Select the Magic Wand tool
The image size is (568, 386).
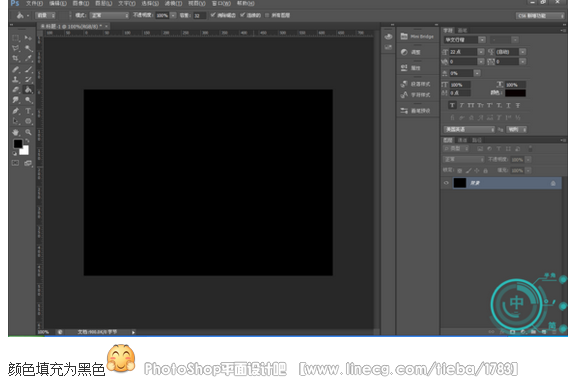coord(28,48)
